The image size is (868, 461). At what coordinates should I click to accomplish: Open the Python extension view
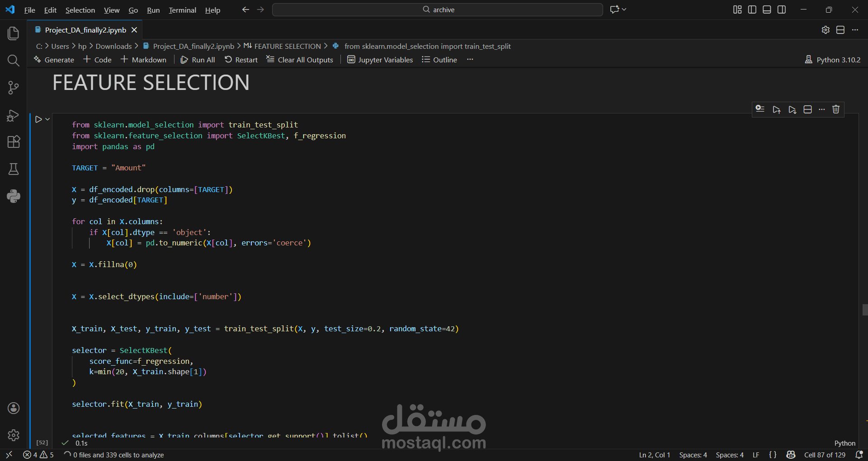coord(14,196)
